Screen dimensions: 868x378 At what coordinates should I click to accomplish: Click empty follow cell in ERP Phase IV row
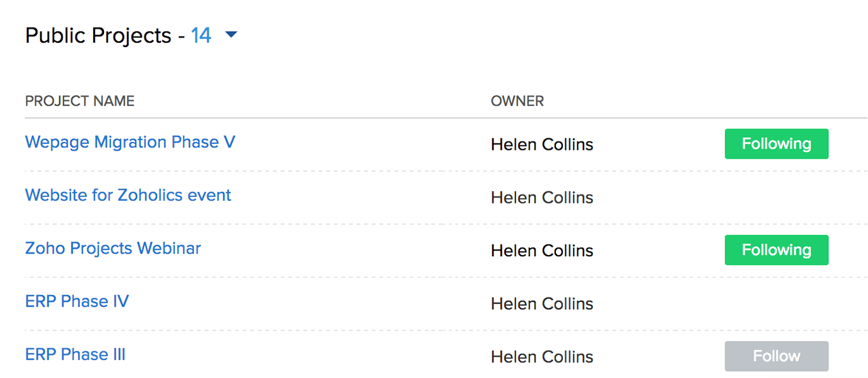coord(776,303)
